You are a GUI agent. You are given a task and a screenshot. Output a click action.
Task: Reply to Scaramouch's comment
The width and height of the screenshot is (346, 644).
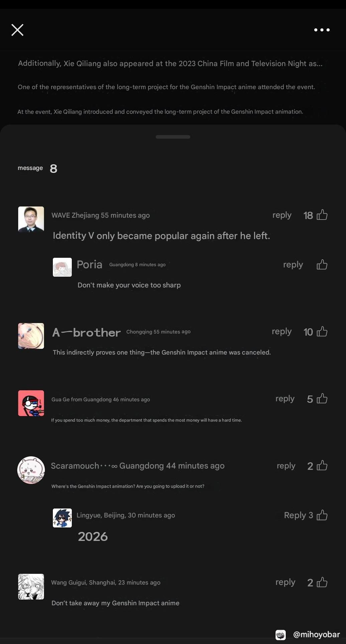pos(286,466)
